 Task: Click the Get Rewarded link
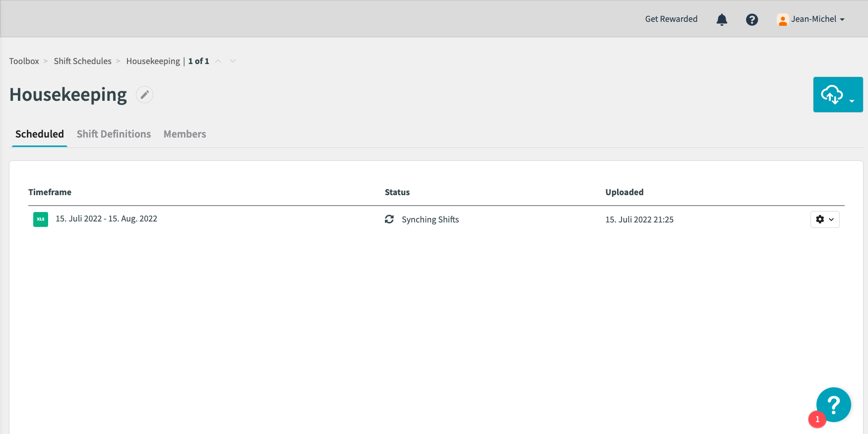(671, 19)
